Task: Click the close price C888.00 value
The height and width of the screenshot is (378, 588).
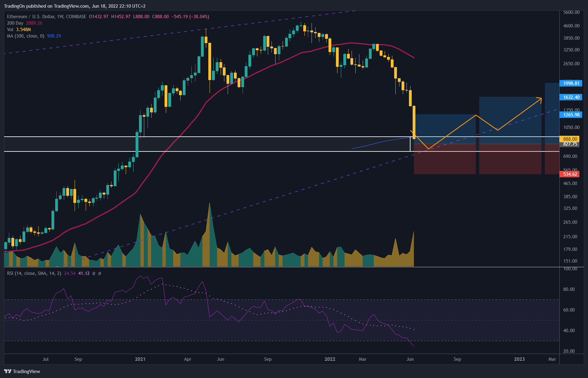Action: tap(161, 17)
